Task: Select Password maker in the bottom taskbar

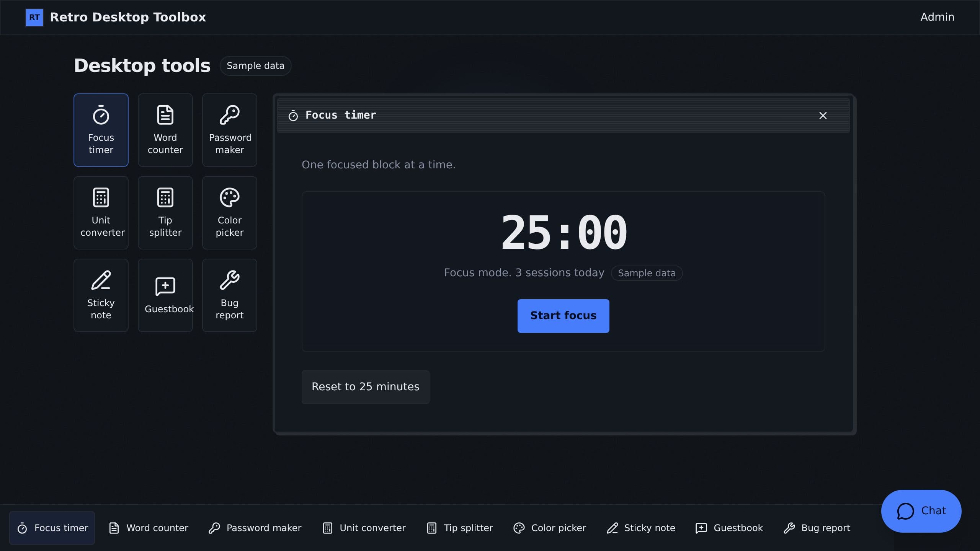Action: 255,528
